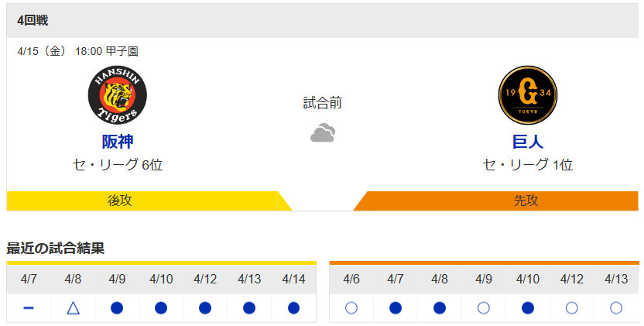Click the cloudy weather icon
The image size is (644, 326).
(322, 133)
